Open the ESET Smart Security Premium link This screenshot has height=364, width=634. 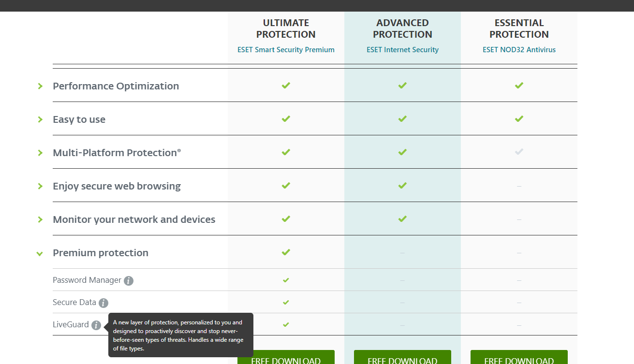click(x=286, y=50)
